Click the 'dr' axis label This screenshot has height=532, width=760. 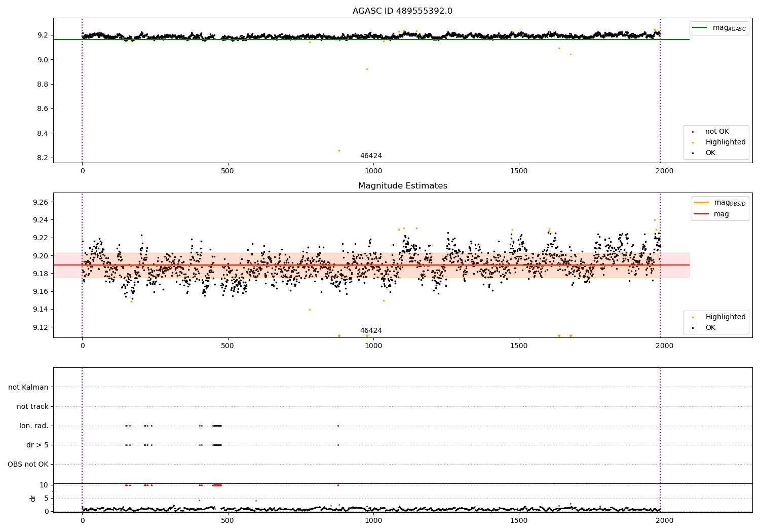33,498
